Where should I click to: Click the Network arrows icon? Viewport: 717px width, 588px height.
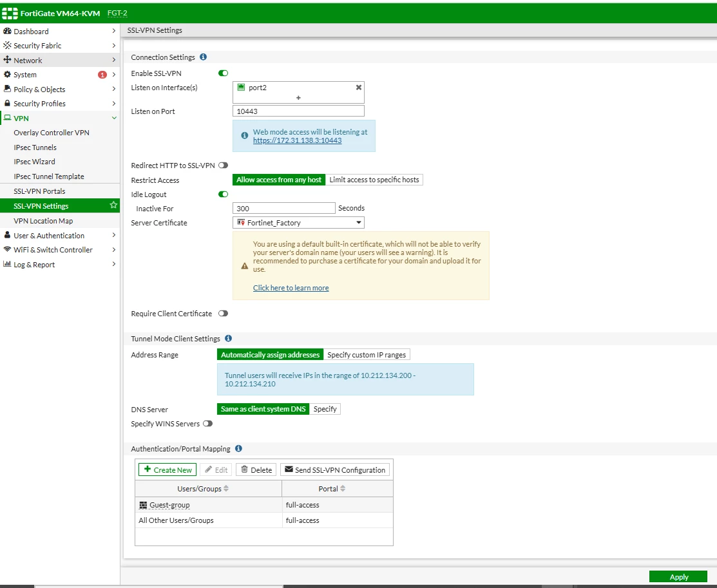click(x=7, y=60)
